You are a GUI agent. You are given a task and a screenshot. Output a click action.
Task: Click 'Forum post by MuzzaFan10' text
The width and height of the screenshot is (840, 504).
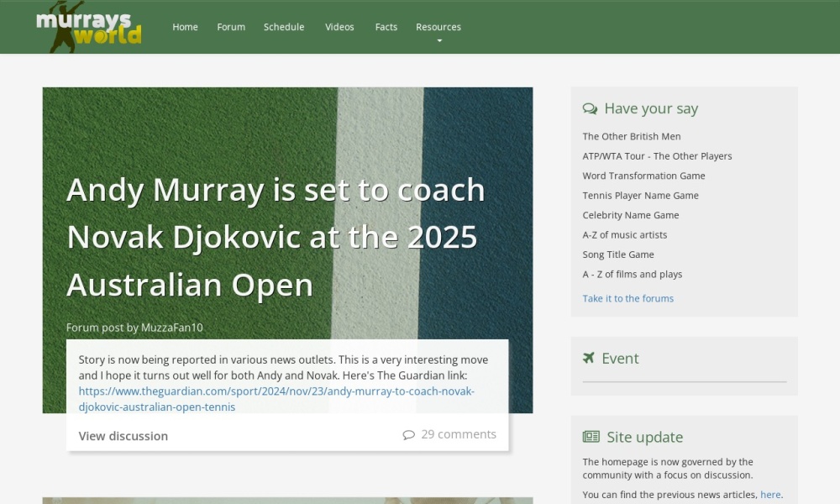click(134, 328)
